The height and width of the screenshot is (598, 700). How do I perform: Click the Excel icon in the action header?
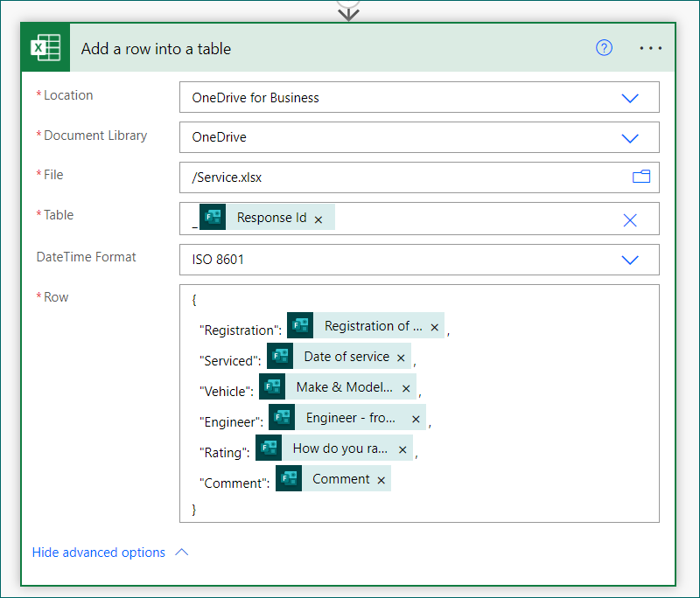(x=45, y=48)
